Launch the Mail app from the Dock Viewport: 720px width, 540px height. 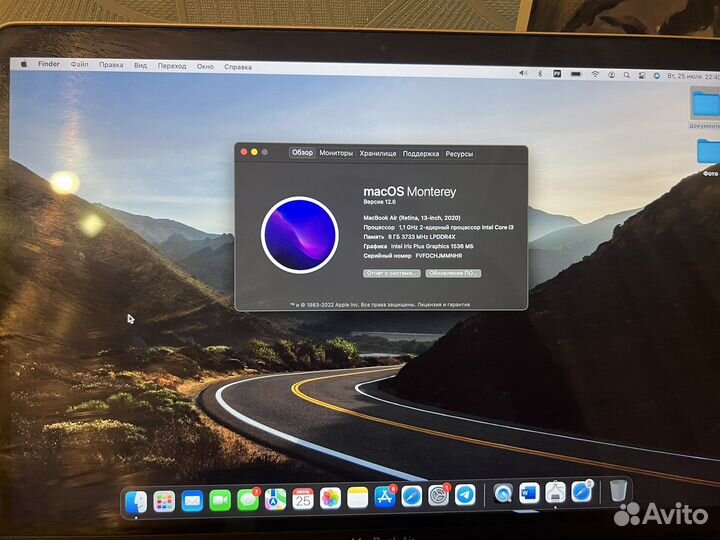192,501
